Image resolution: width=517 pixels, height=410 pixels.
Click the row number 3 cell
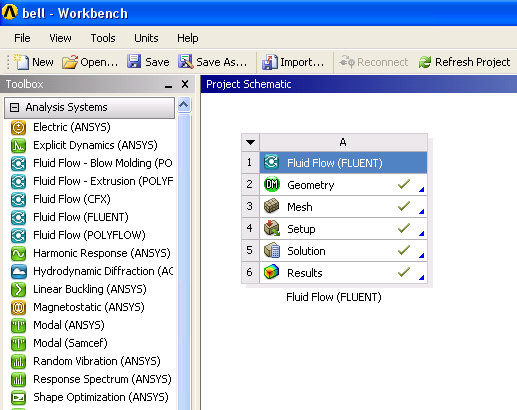click(x=250, y=206)
